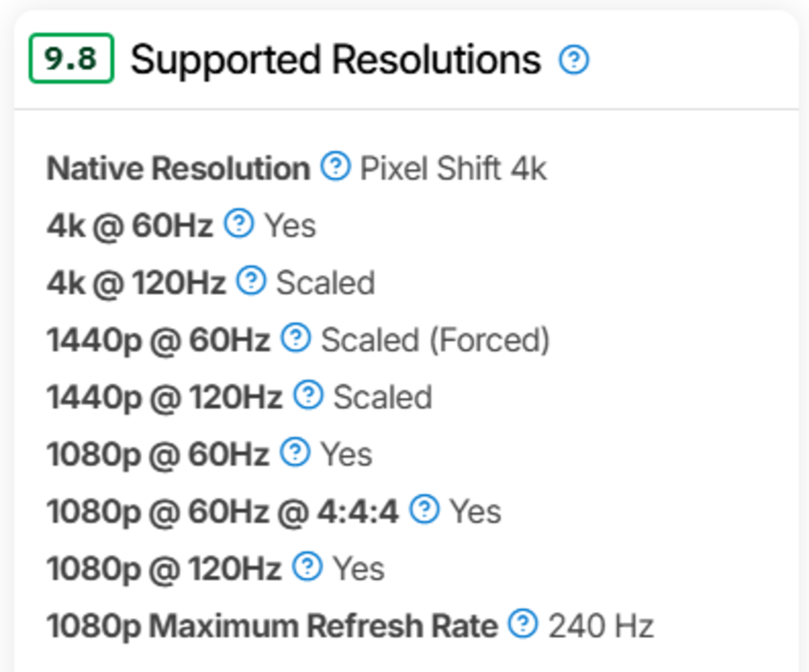Click the Pixel Shift 4k value
Viewport: 809px width, 672px height.
[453, 168]
